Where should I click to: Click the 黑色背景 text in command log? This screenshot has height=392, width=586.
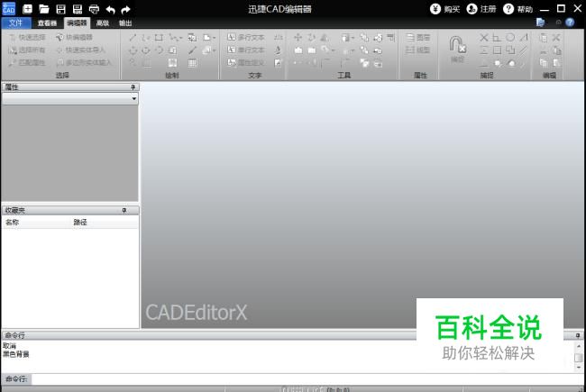(x=16, y=354)
